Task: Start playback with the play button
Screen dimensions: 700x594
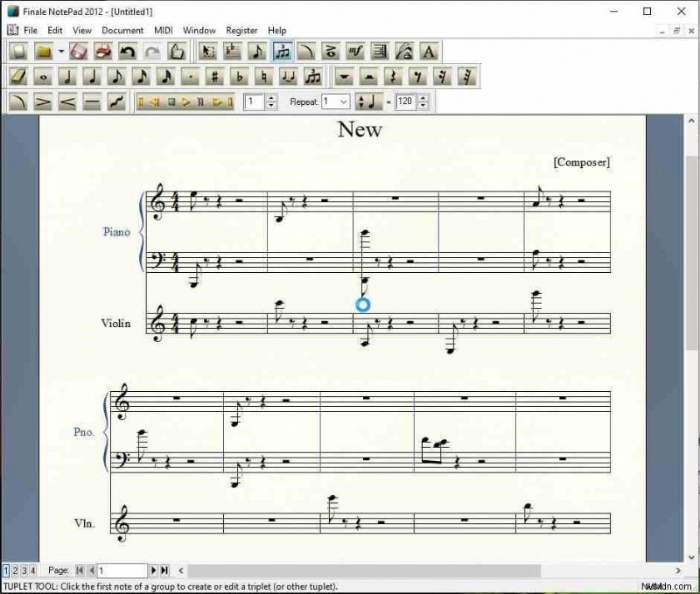Action: click(x=186, y=102)
